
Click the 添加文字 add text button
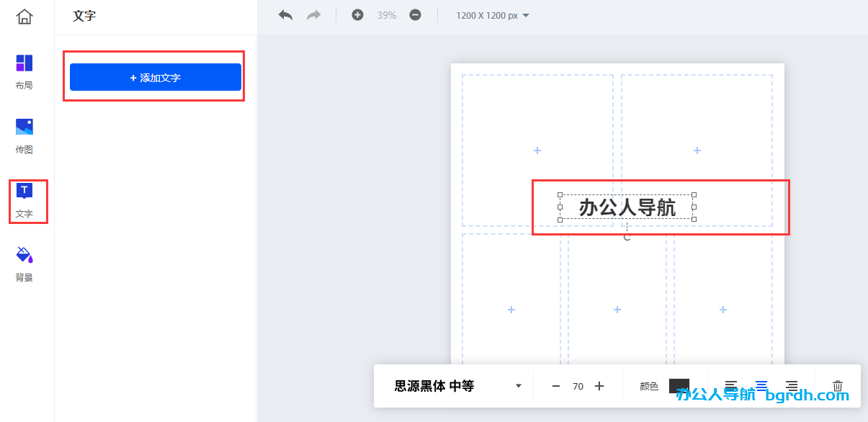point(154,76)
